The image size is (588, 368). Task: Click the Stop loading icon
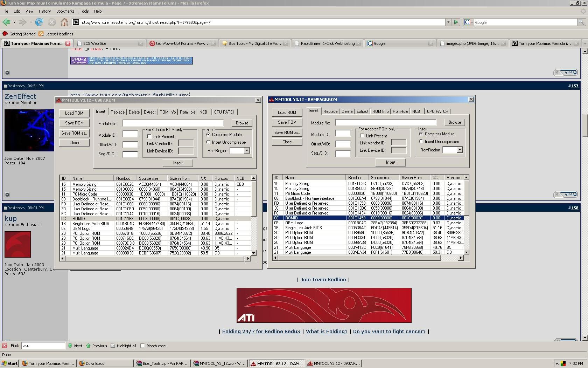point(52,22)
